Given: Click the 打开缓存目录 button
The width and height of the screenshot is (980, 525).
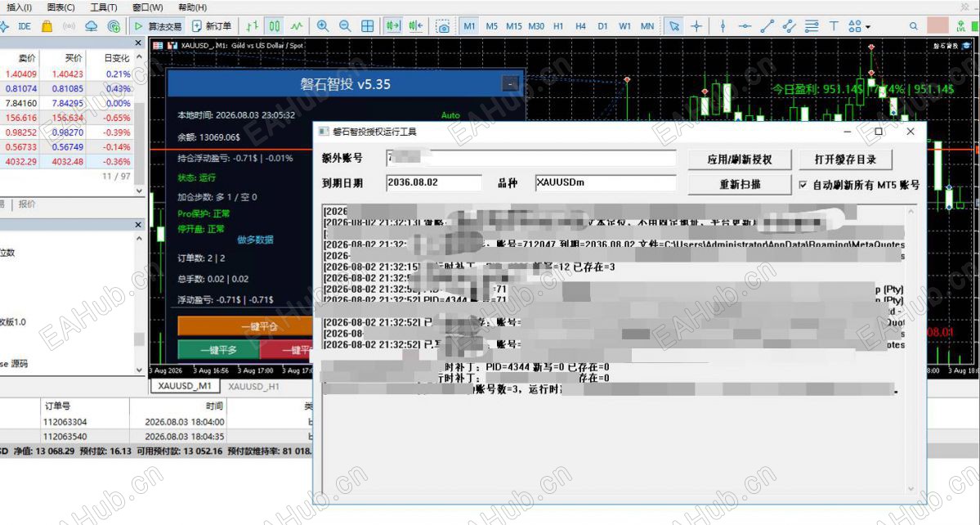Looking at the screenshot, I should 845,159.
